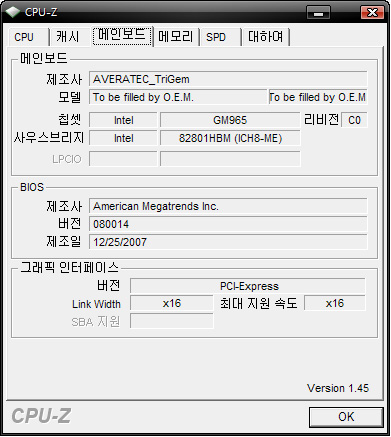The height and width of the screenshot is (437, 391).
Task: Click the first 'To be filled by O.E.M.' model field
Action: point(178,97)
